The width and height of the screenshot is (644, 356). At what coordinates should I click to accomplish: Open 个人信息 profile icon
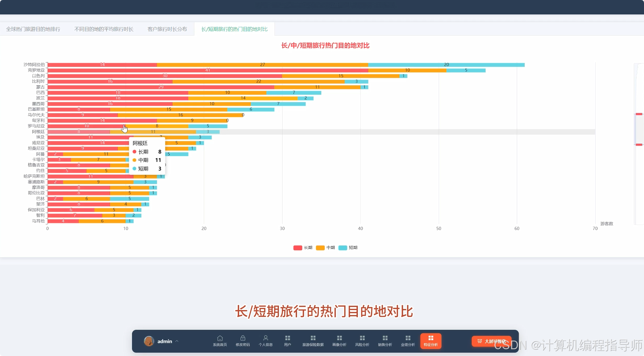[266, 341]
